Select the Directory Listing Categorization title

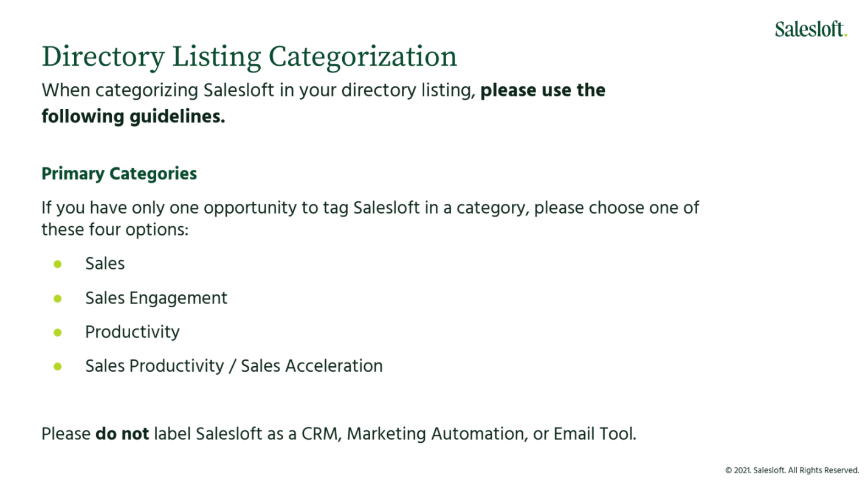click(249, 57)
